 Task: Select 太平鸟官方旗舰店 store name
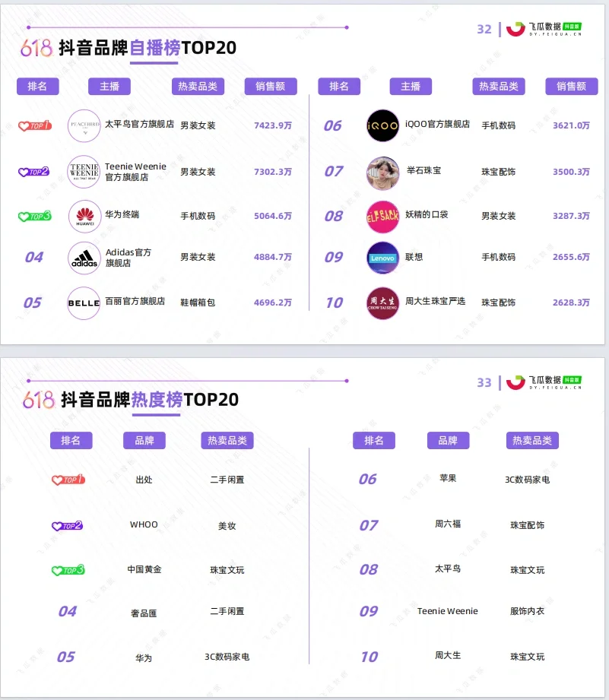[x=139, y=124]
